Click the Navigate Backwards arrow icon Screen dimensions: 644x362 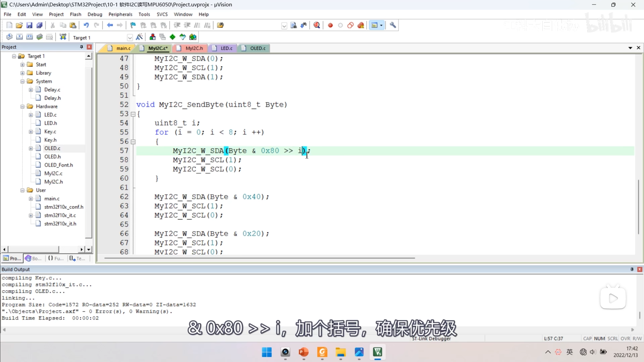pyautogui.click(x=110, y=25)
